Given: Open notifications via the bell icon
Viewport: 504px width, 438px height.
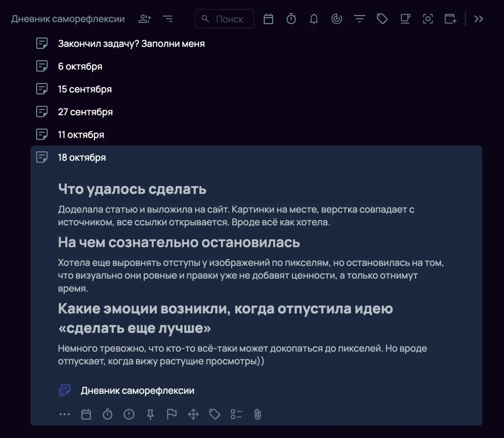Looking at the screenshot, I should pyautogui.click(x=314, y=19).
